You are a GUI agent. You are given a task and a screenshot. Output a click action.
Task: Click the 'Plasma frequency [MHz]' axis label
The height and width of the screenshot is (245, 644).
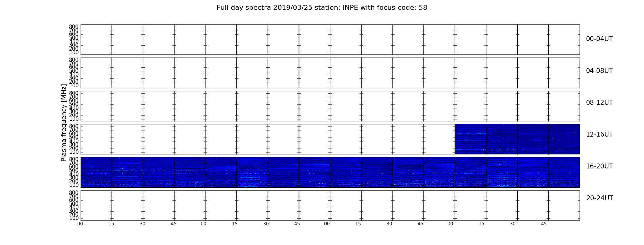coord(64,123)
